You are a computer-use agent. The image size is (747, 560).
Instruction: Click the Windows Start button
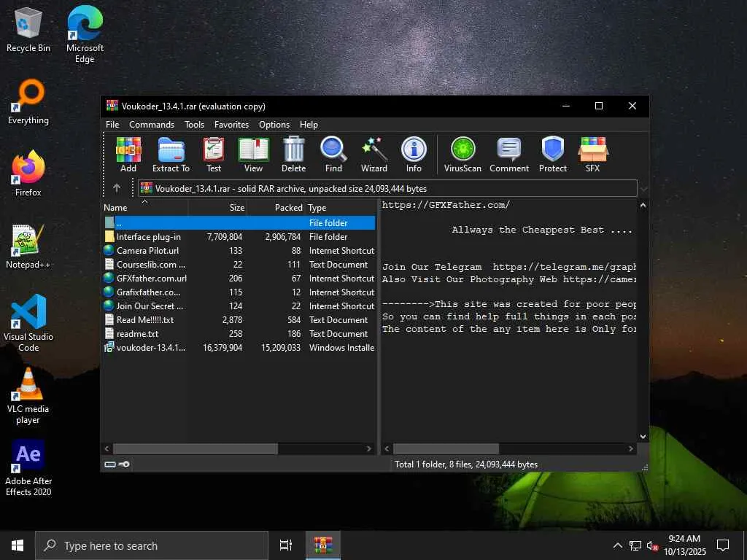point(18,545)
